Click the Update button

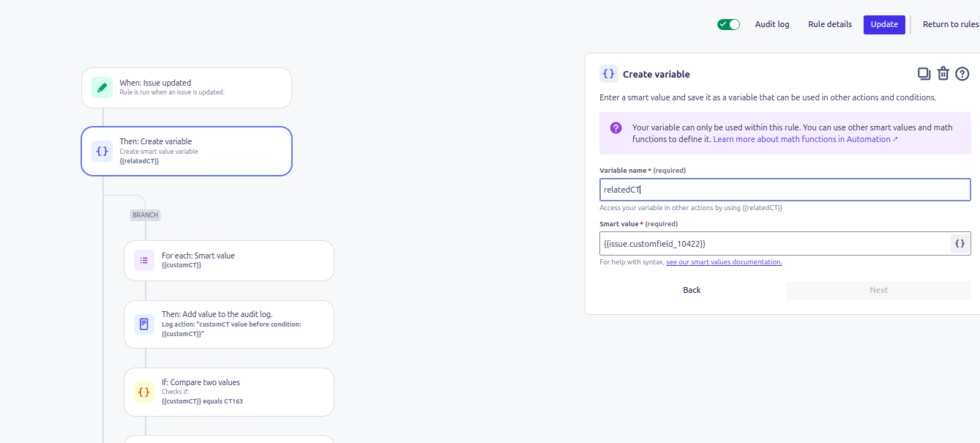(884, 24)
